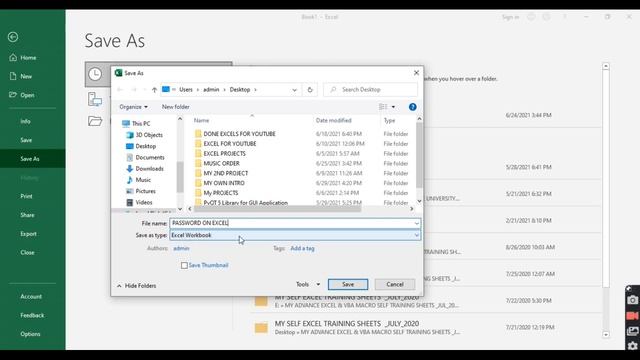The height and width of the screenshot is (360, 640).
Task: Select Print in the Excel sidebar
Action: (x=26, y=196)
